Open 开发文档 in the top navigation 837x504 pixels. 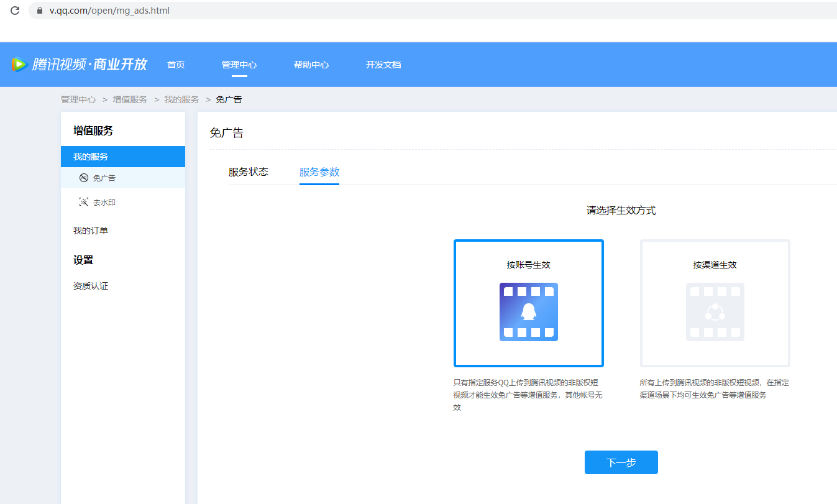(x=383, y=65)
